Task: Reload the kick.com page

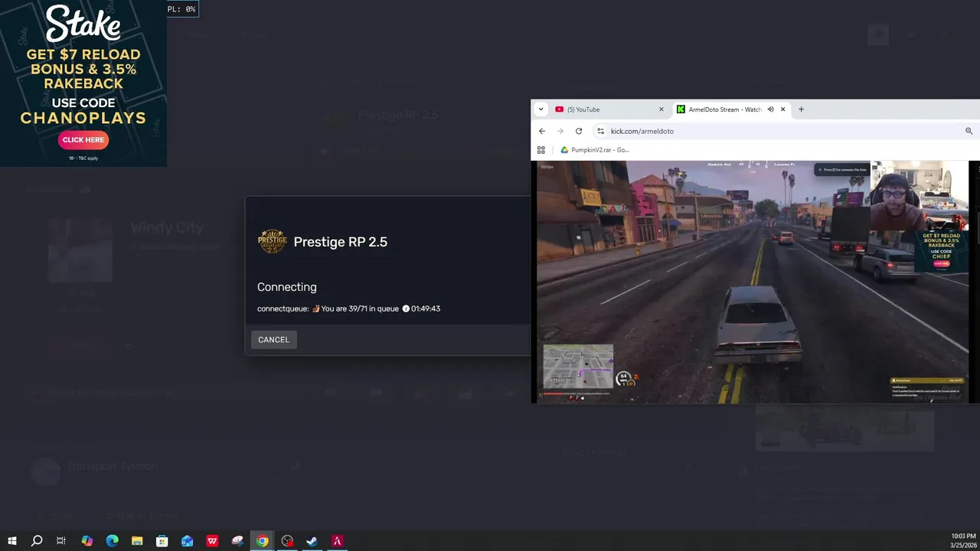Action: tap(579, 131)
